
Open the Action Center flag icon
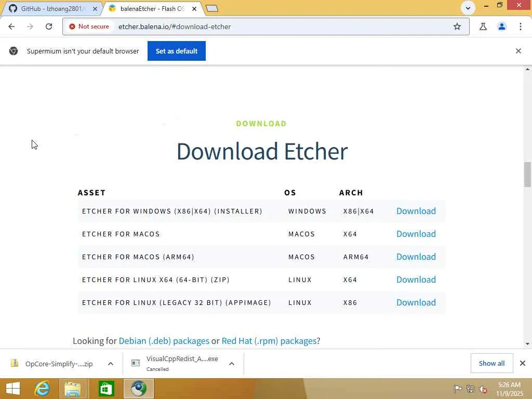pyautogui.click(x=458, y=389)
